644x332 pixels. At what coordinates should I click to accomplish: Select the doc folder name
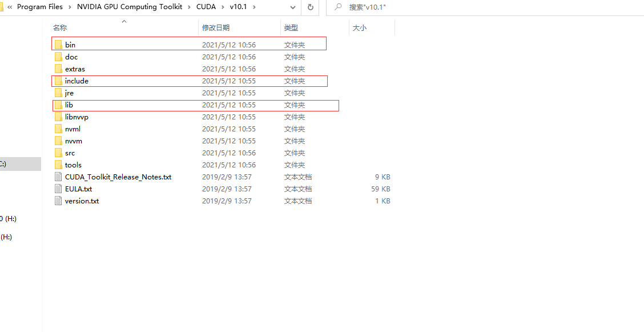click(x=71, y=57)
